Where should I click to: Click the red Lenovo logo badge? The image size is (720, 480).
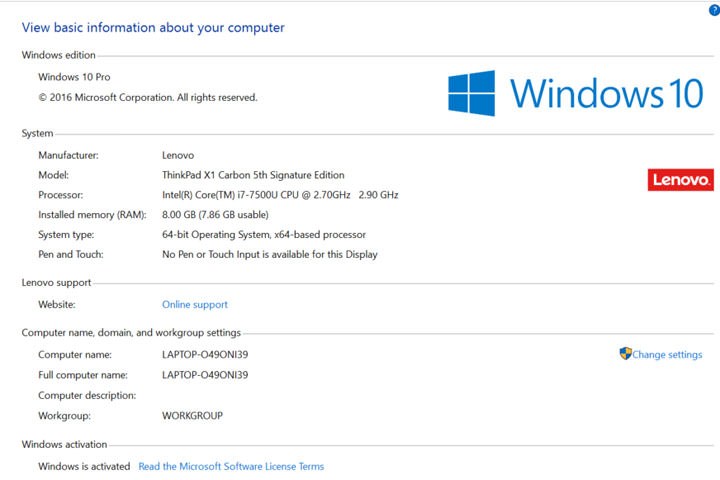tap(680, 180)
